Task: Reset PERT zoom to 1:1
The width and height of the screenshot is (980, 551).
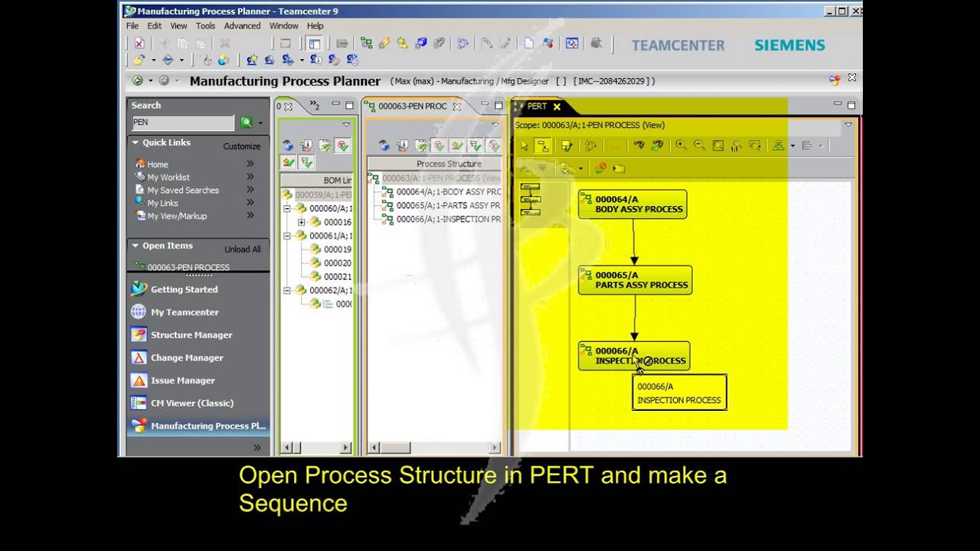Action: 737,145
